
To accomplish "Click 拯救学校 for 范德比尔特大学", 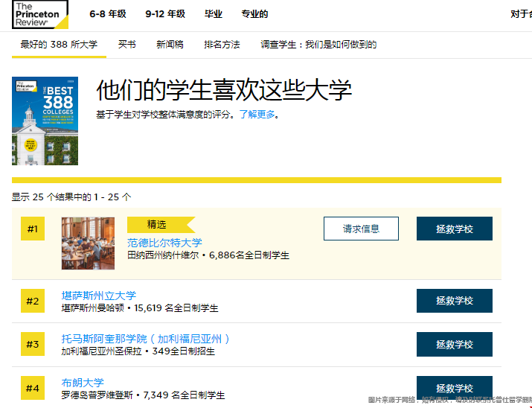I will 455,229.
